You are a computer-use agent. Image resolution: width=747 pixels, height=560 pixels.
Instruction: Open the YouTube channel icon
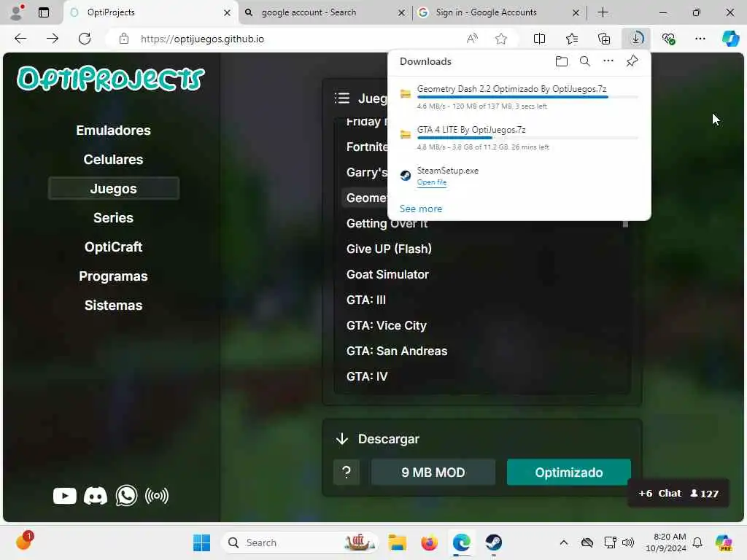65,496
